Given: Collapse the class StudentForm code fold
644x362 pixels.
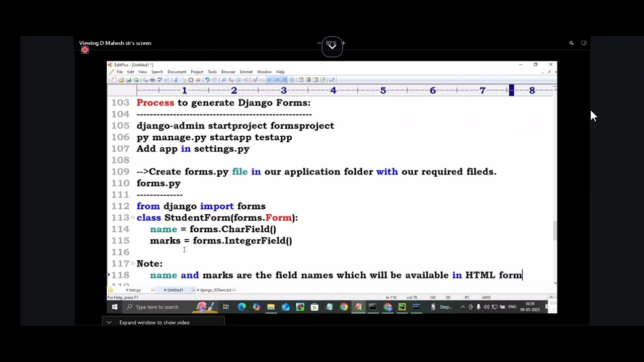Looking at the screenshot, I should pyautogui.click(x=133, y=218).
